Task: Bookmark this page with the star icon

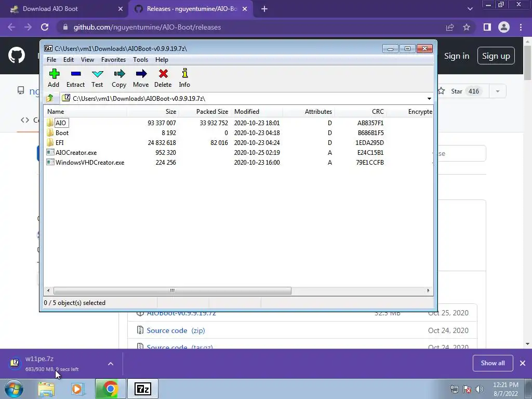Action: click(x=467, y=27)
